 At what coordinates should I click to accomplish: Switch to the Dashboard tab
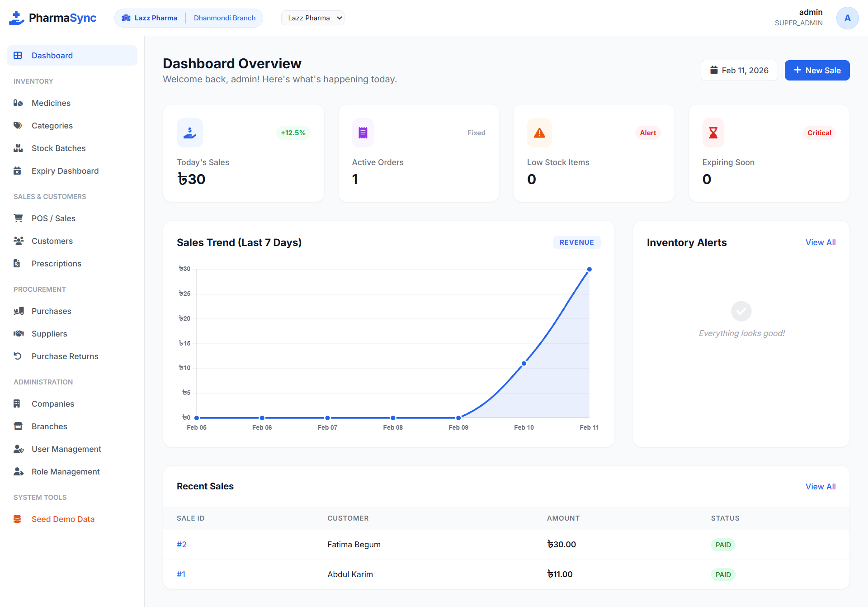point(52,55)
